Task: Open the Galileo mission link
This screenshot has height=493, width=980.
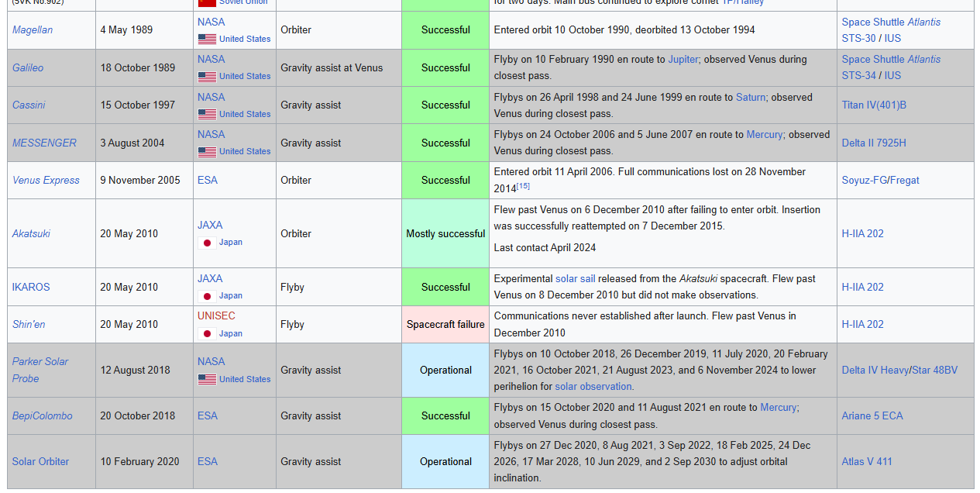Action: [28, 67]
